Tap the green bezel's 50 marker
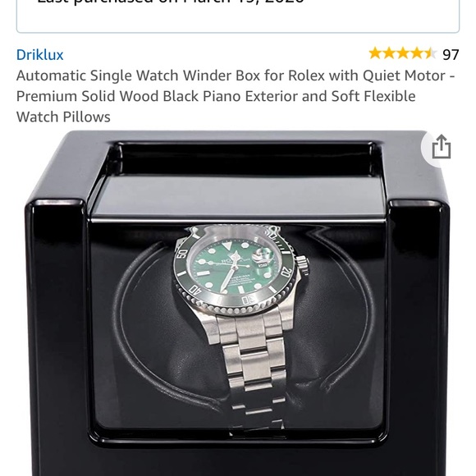This screenshot has width=476, height=476. click(x=182, y=254)
